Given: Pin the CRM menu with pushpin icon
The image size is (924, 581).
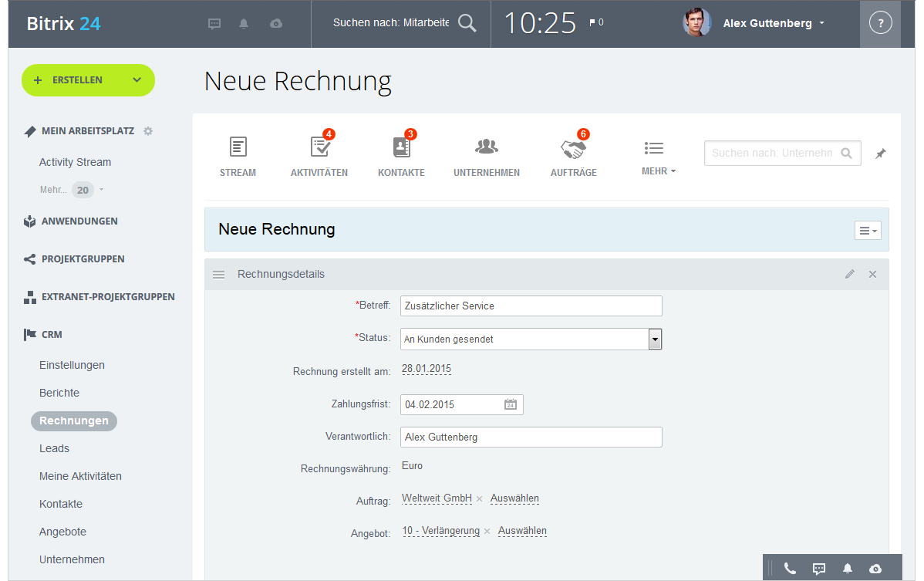Looking at the screenshot, I should pyautogui.click(x=881, y=154).
